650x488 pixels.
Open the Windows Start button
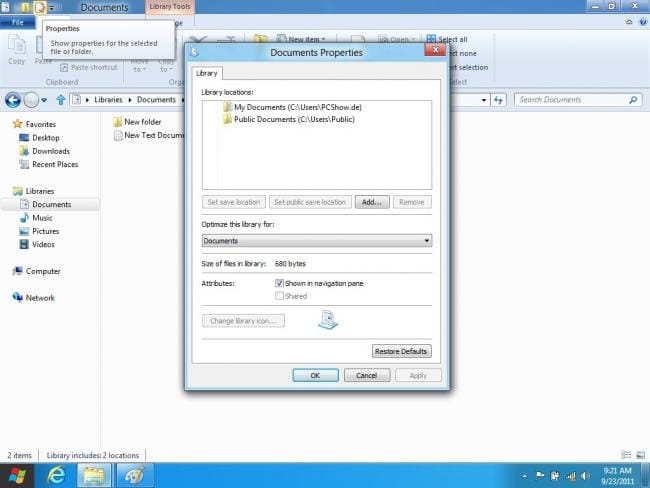click(x=17, y=476)
